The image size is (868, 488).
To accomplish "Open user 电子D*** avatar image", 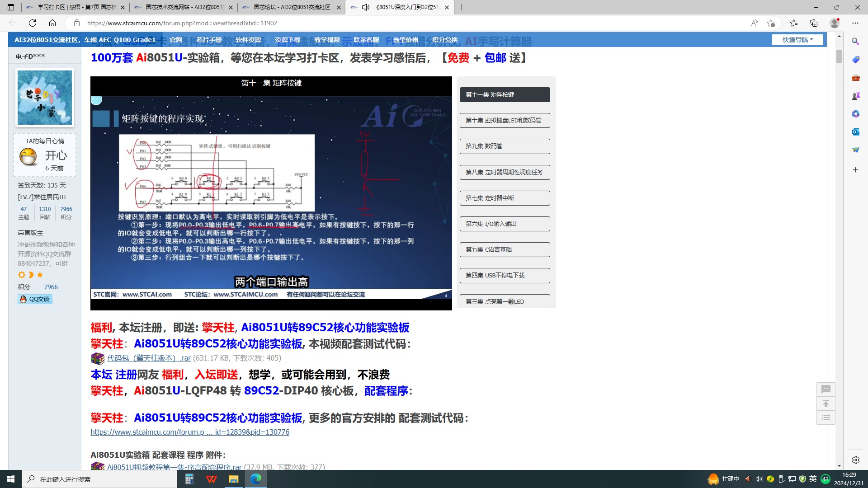I will point(44,98).
